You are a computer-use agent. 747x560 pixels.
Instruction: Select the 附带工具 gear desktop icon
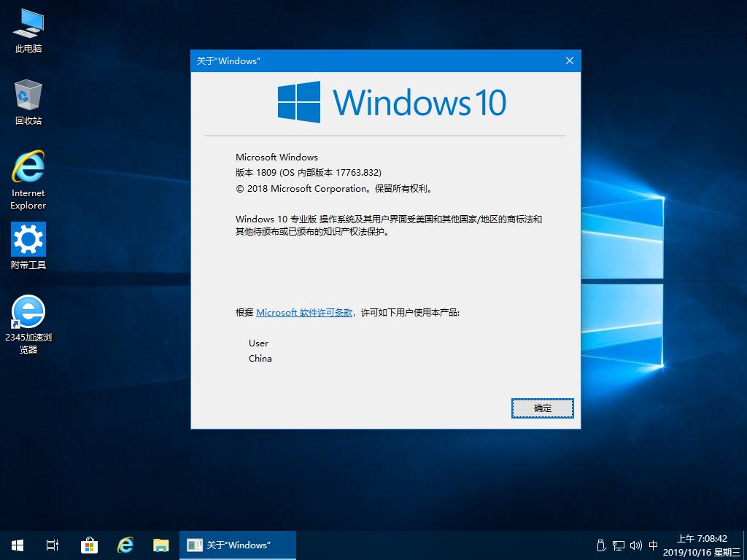click(28, 246)
